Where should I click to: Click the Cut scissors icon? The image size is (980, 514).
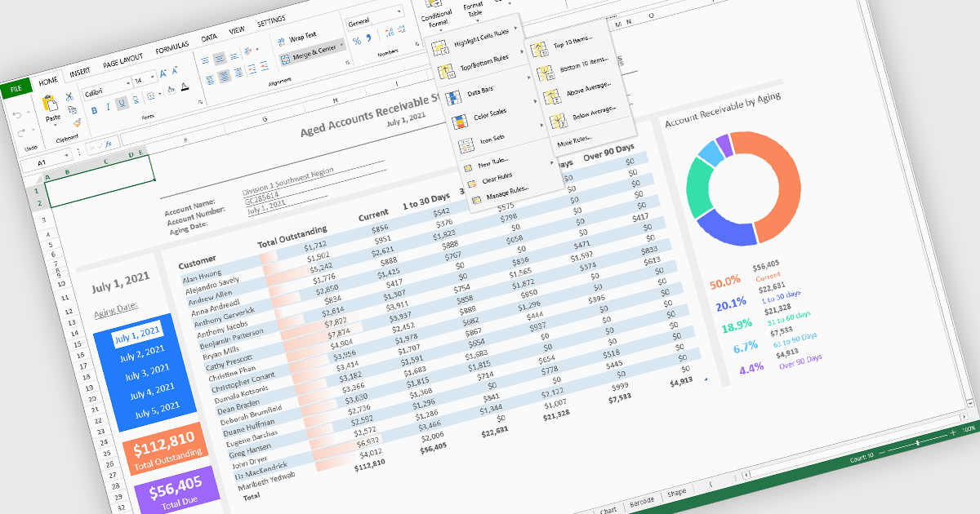tap(69, 97)
